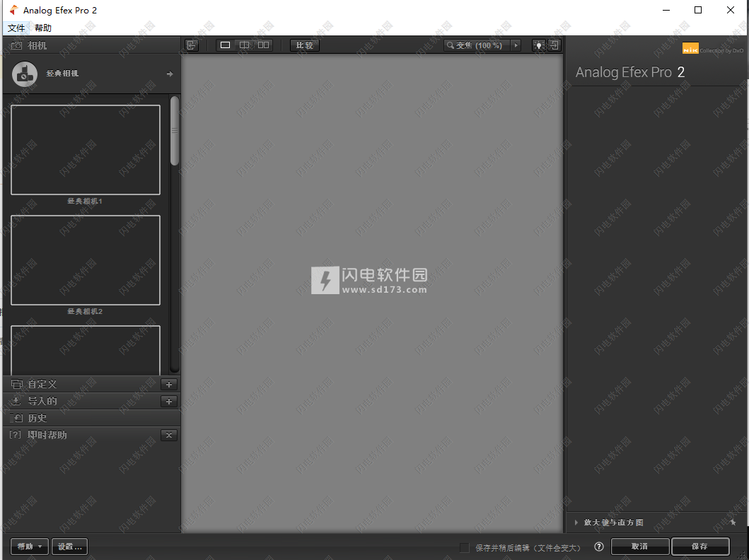Image resolution: width=749 pixels, height=560 pixels.
Task: Click the 比较 compare button
Action: (x=305, y=45)
